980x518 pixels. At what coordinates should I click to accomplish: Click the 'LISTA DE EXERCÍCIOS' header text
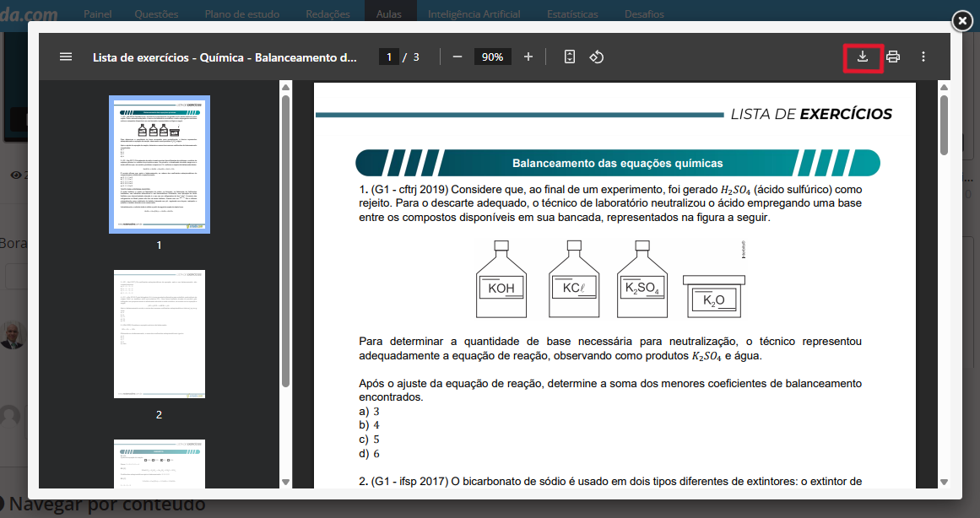(811, 114)
